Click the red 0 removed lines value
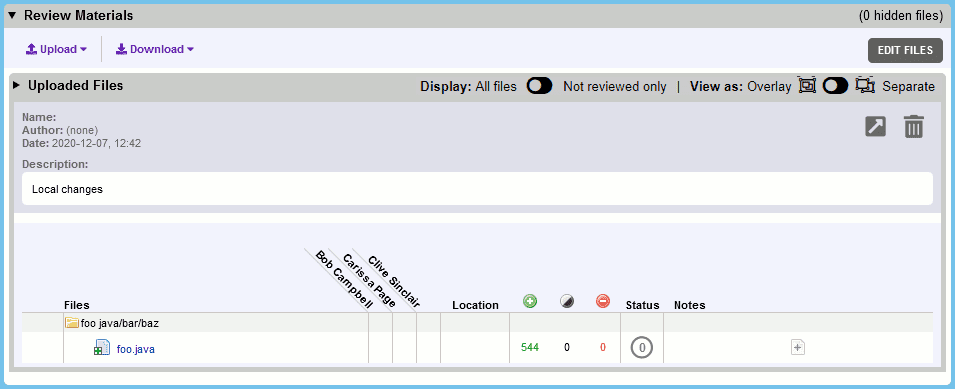Screen dimensions: 955x389 [x=603, y=348]
